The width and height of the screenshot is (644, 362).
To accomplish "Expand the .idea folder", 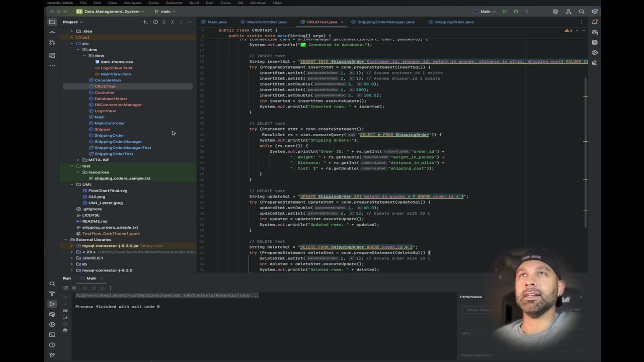I will tap(71, 31).
